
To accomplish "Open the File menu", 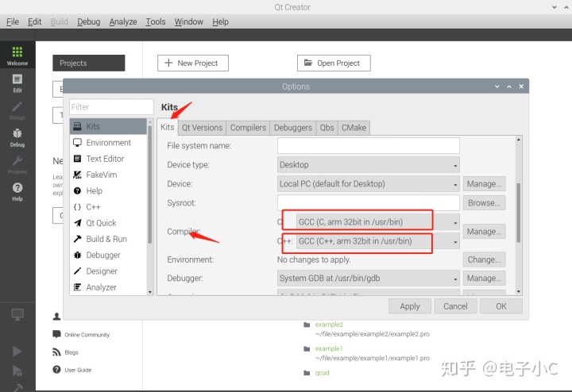I will (13, 22).
